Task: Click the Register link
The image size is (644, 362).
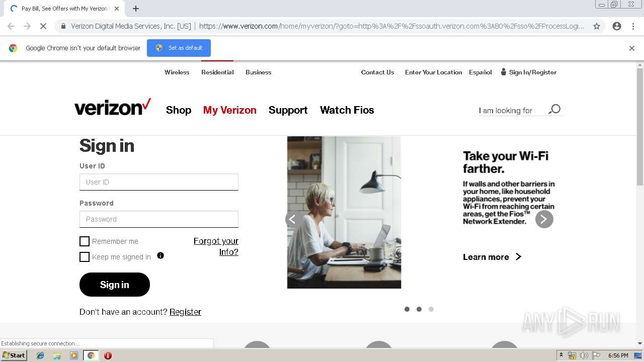Action: click(x=185, y=312)
